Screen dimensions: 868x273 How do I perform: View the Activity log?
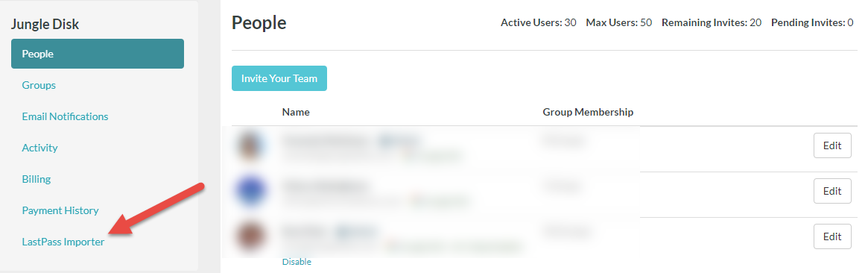39,148
